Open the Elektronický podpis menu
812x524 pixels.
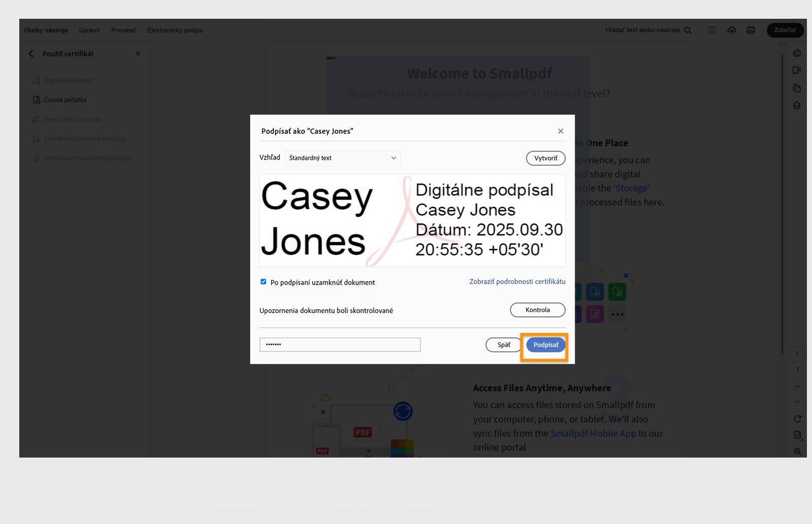pos(175,30)
